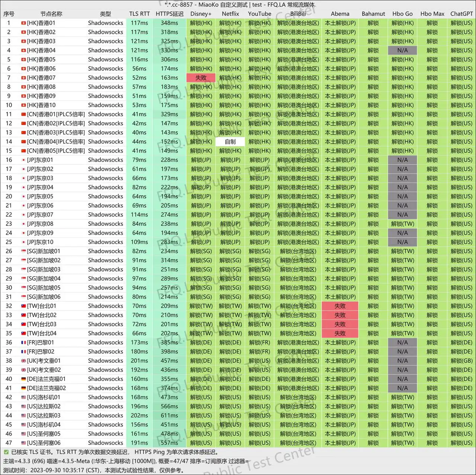Click the France flag beside [FR]巴黎02

(x=23, y=352)
